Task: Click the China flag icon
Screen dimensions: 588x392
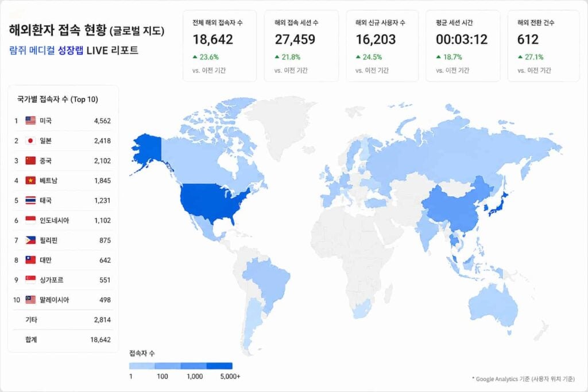Action: [30, 160]
